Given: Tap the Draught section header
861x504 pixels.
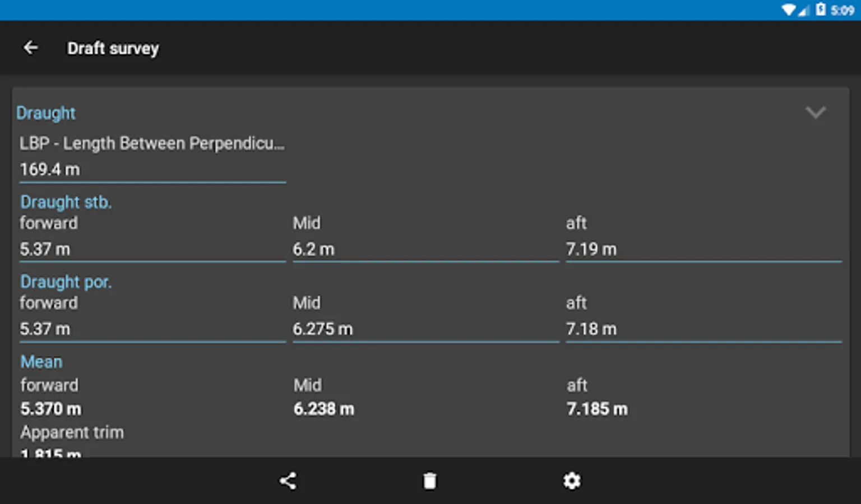Looking at the screenshot, I should pos(46,113).
